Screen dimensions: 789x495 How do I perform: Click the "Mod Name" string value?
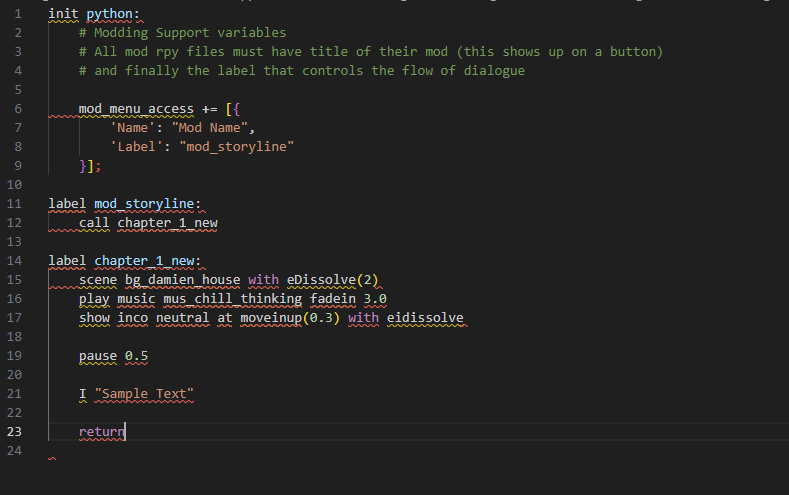point(213,127)
